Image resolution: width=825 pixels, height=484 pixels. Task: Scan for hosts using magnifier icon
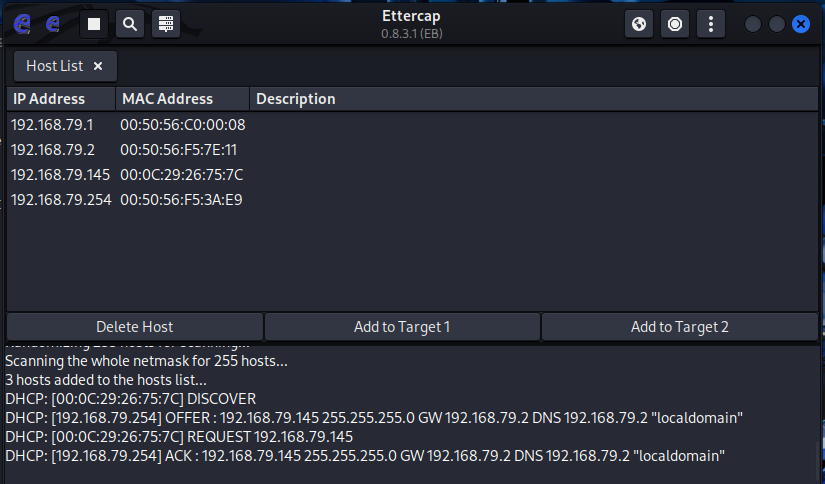tap(130, 24)
